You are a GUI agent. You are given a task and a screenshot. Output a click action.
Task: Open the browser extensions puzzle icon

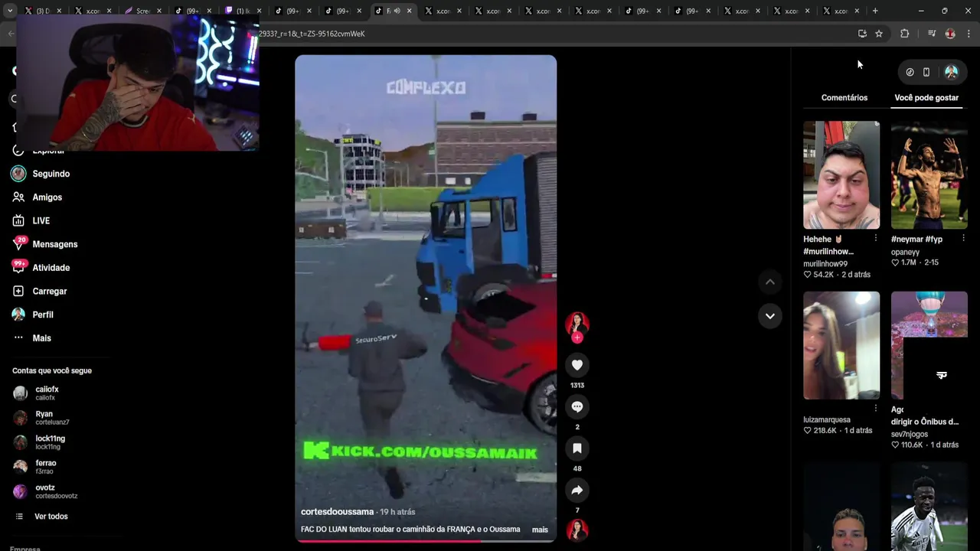(x=904, y=34)
